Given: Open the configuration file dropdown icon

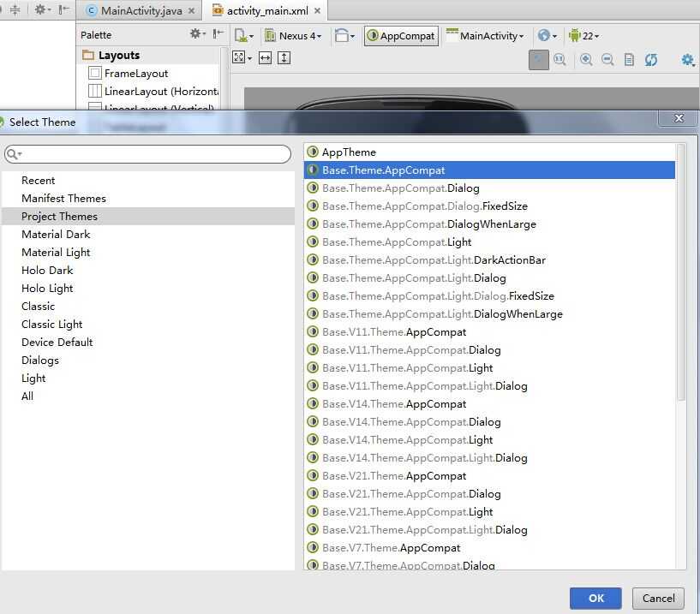Looking at the screenshot, I should 243,36.
